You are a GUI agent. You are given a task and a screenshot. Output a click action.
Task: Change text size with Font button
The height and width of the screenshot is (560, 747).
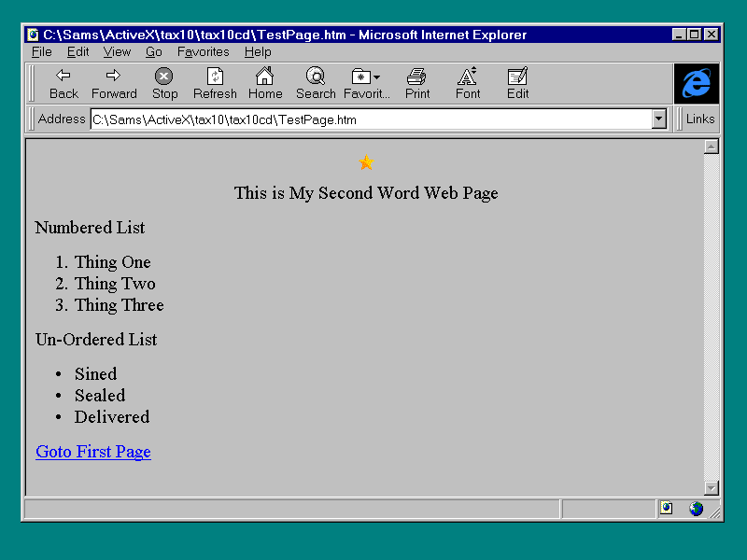tap(468, 83)
